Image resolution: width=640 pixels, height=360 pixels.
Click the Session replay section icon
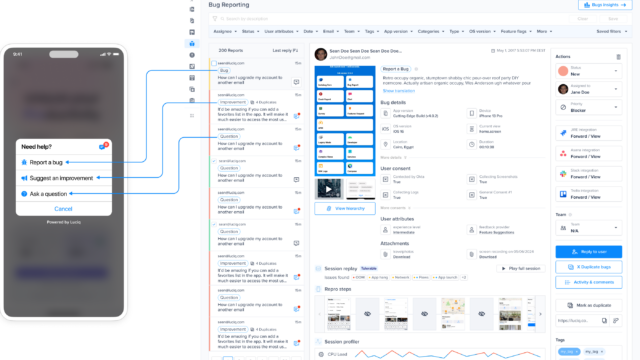(318, 269)
